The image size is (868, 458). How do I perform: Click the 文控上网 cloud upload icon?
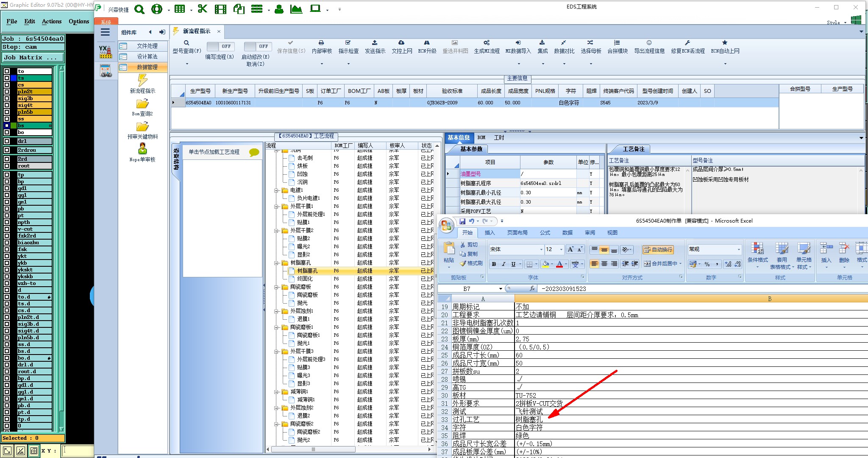click(401, 43)
